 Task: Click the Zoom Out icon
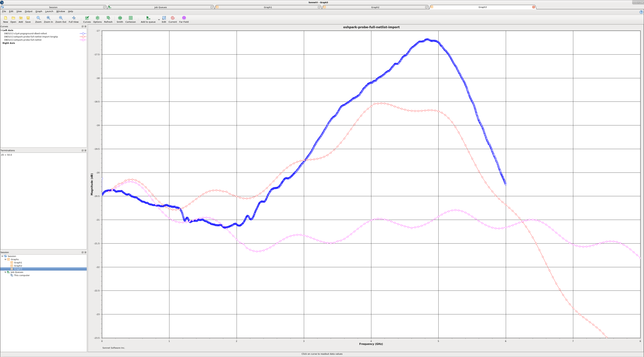click(x=61, y=18)
